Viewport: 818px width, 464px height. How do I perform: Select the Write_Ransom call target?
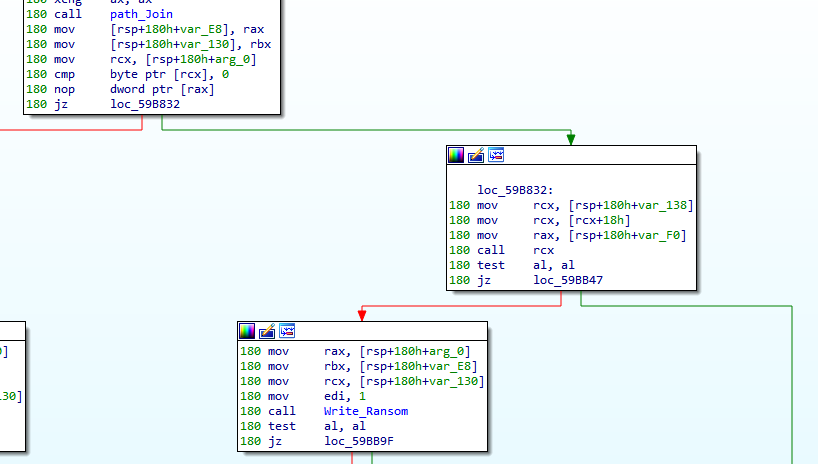tap(365, 411)
